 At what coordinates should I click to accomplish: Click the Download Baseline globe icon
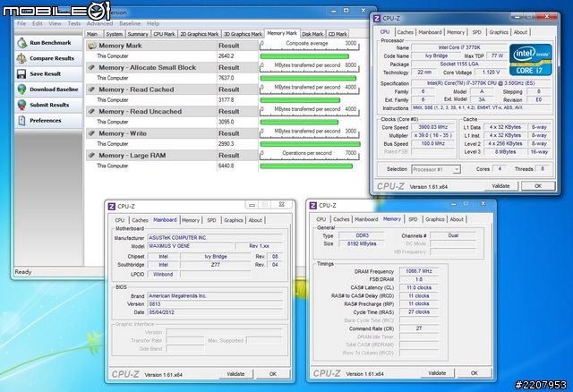[21, 89]
